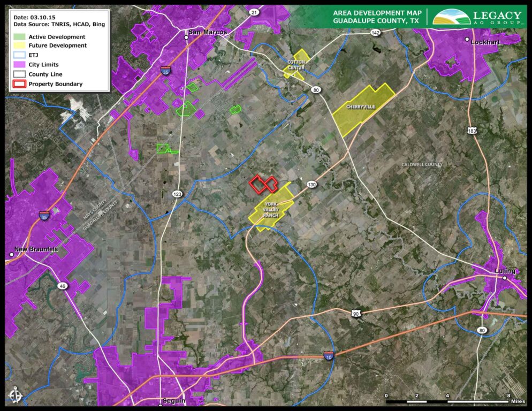The image size is (532, 411).
Task: Click the Highway 130 shield marker
Action: [311, 184]
